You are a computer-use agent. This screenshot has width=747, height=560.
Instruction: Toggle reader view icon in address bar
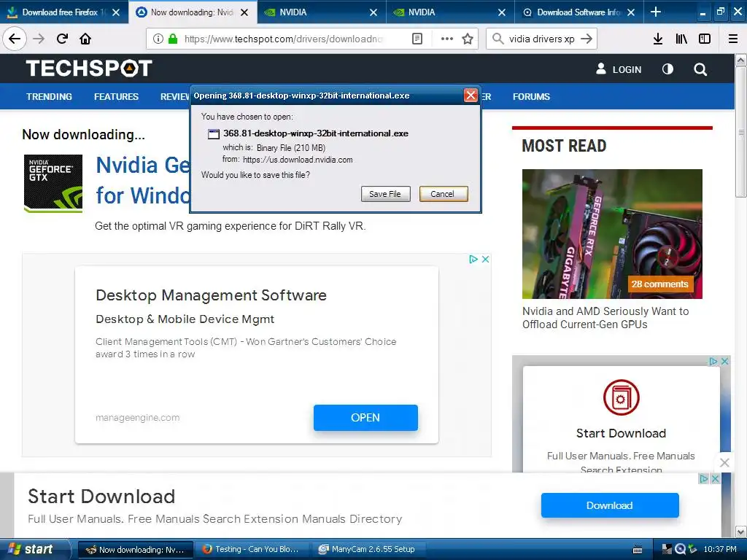tap(417, 39)
